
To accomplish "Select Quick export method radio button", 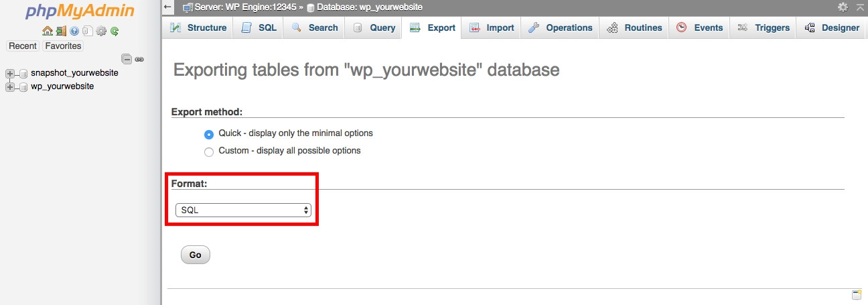I will 209,134.
